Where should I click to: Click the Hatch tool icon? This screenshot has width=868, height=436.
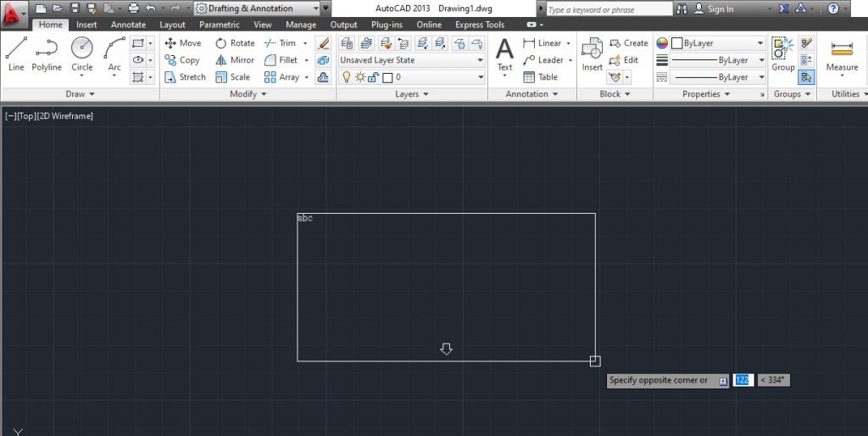coord(138,77)
